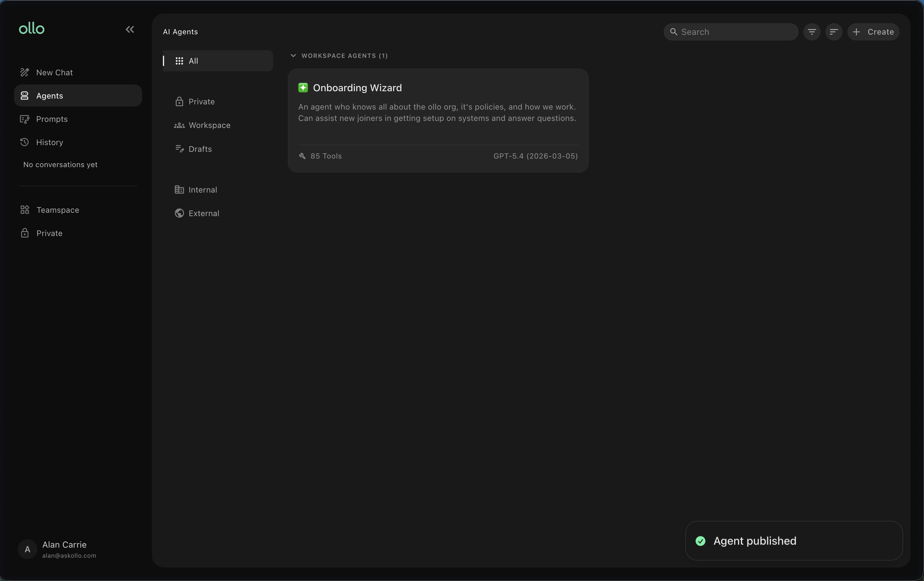Image resolution: width=924 pixels, height=581 pixels.
Task: Filter agents by Private in the category list
Action: click(x=218, y=102)
